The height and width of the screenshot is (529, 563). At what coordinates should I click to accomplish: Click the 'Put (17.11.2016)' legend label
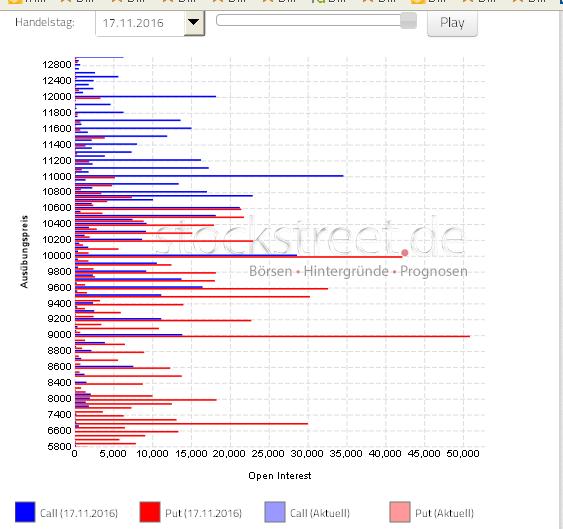pyautogui.click(x=204, y=513)
